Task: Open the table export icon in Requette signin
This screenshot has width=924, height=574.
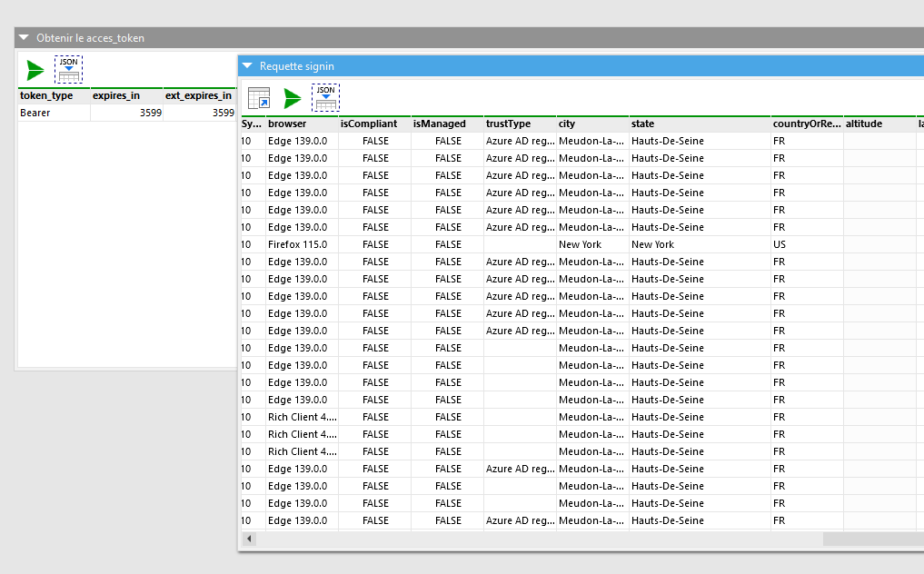Action: (259, 98)
